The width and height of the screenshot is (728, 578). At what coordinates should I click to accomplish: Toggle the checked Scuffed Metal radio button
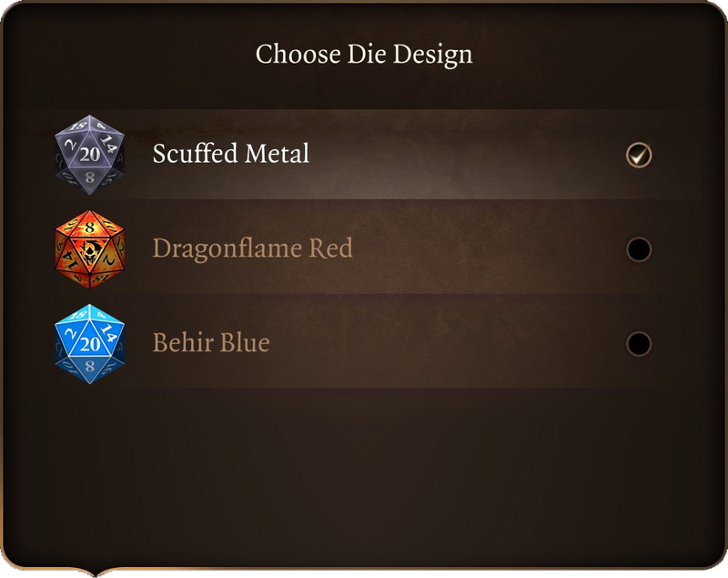[639, 156]
